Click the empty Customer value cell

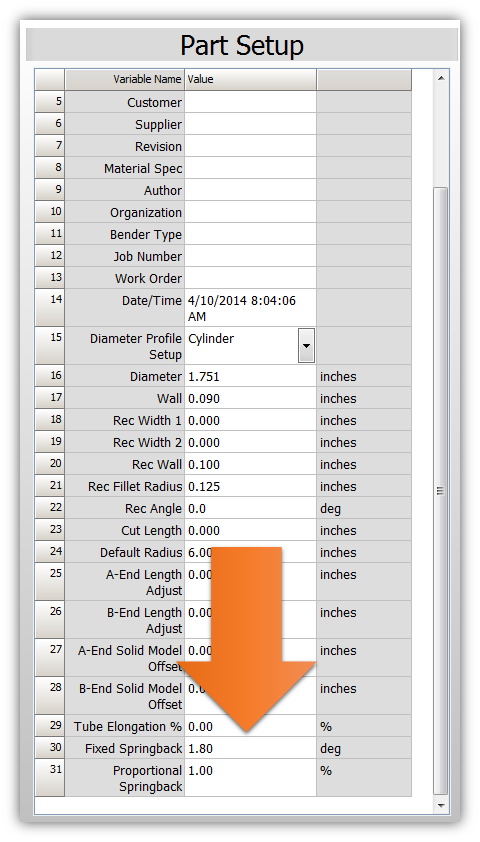pos(250,102)
